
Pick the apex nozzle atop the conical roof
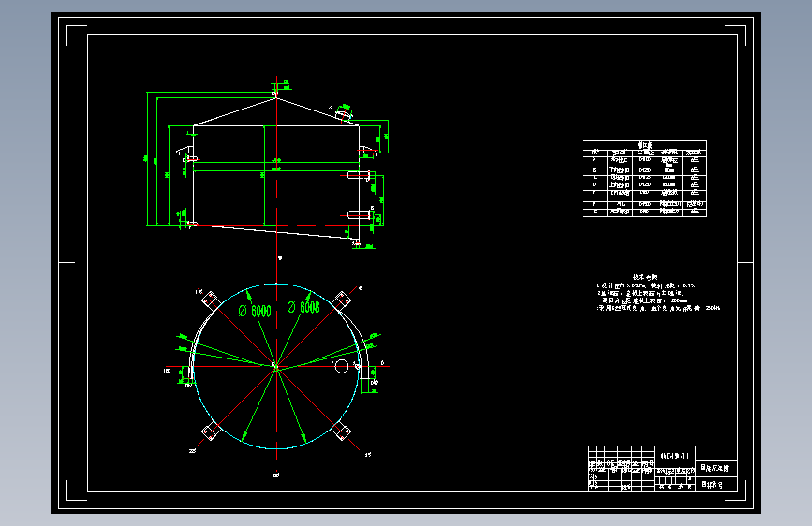[275, 94]
